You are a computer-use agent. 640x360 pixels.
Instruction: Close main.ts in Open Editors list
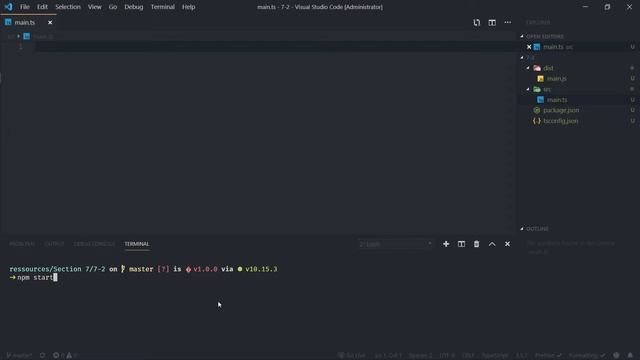[529, 47]
